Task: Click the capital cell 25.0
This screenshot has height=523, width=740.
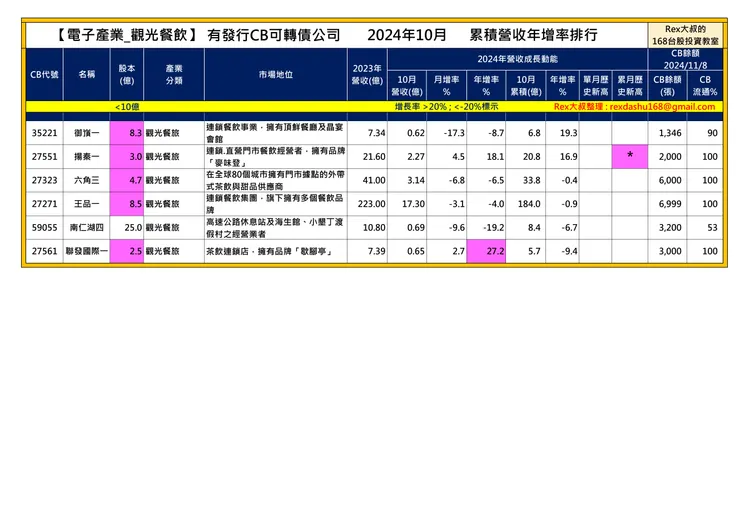Action: (127, 228)
